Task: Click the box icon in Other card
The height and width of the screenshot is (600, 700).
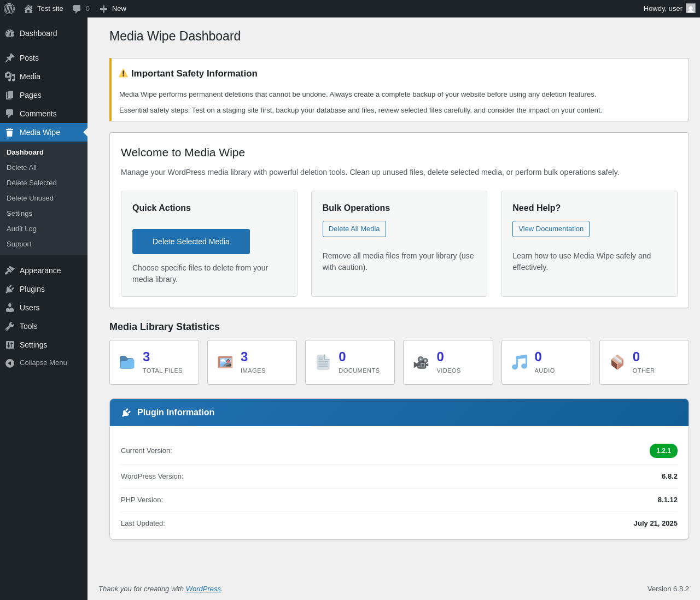Action: pos(617,362)
